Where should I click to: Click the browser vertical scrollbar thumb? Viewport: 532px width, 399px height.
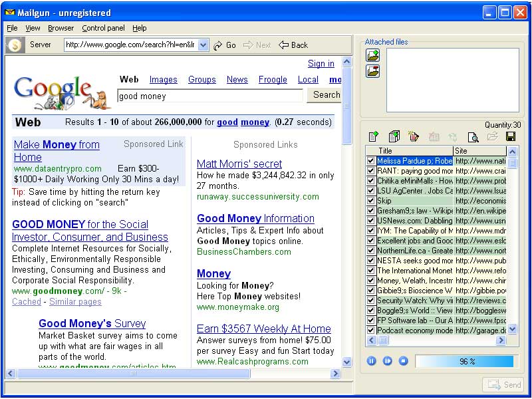tap(346, 106)
